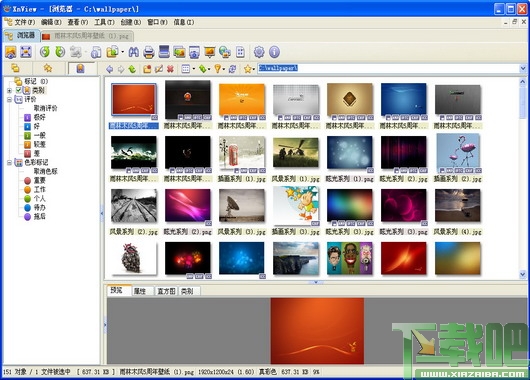Screen dimensions: 530x380
Task: Click the red X delete icon
Action: 170,69
